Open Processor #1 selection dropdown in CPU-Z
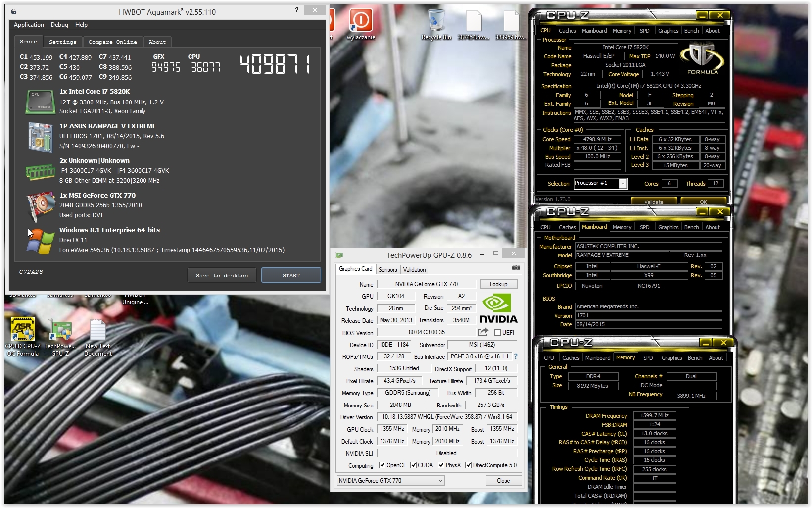This screenshot has width=812, height=508. pos(601,183)
